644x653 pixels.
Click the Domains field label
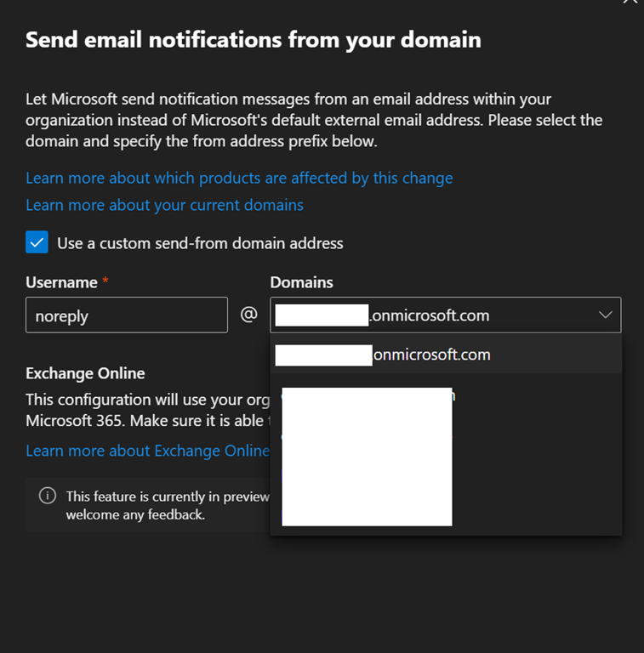coord(301,282)
